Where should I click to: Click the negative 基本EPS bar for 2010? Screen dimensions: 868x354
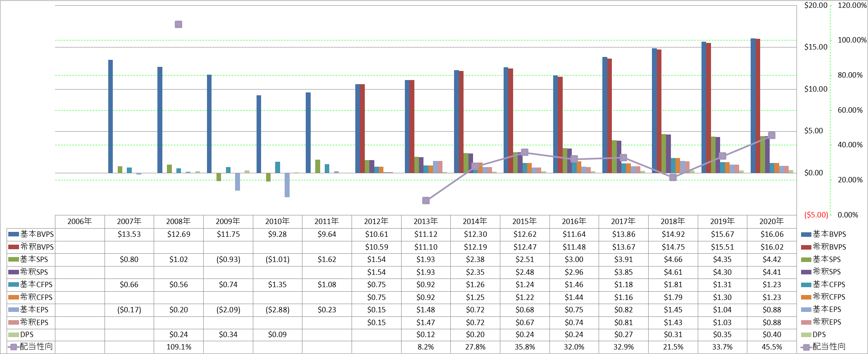pyautogui.click(x=287, y=185)
